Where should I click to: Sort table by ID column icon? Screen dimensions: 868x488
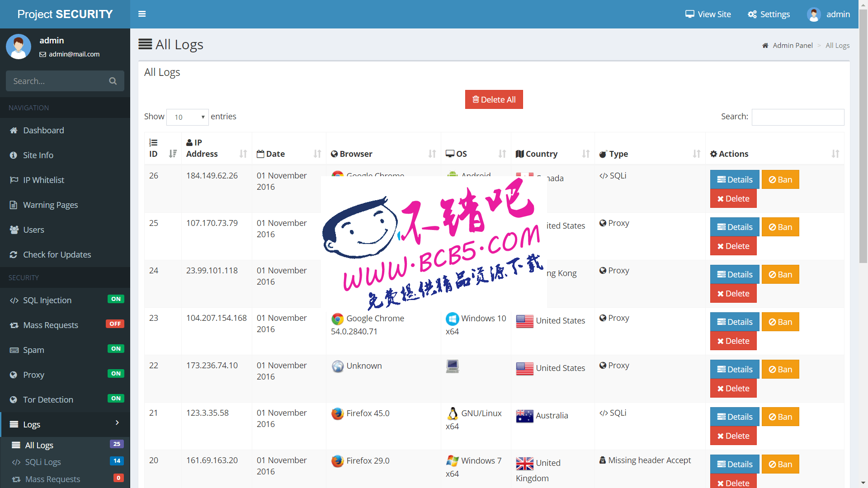click(173, 154)
